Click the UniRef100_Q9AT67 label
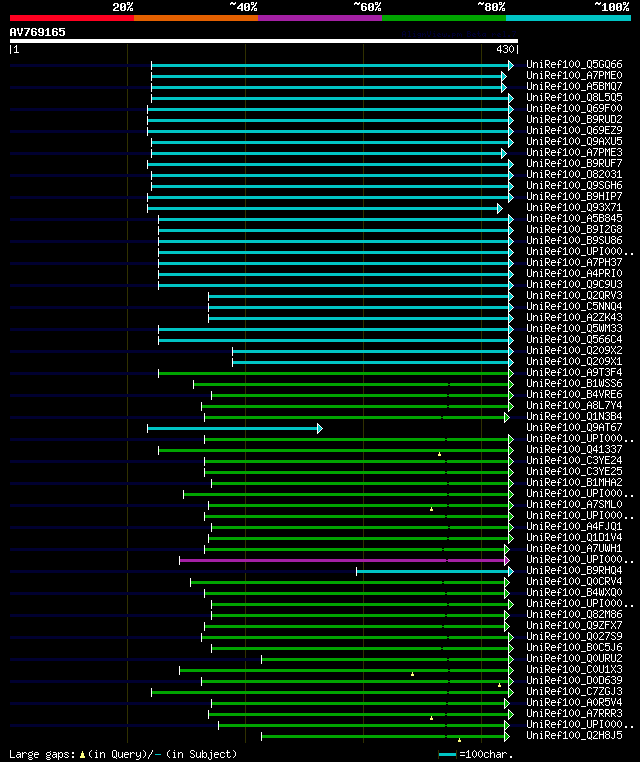Viewport: 640px width, 762px height. [574, 428]
